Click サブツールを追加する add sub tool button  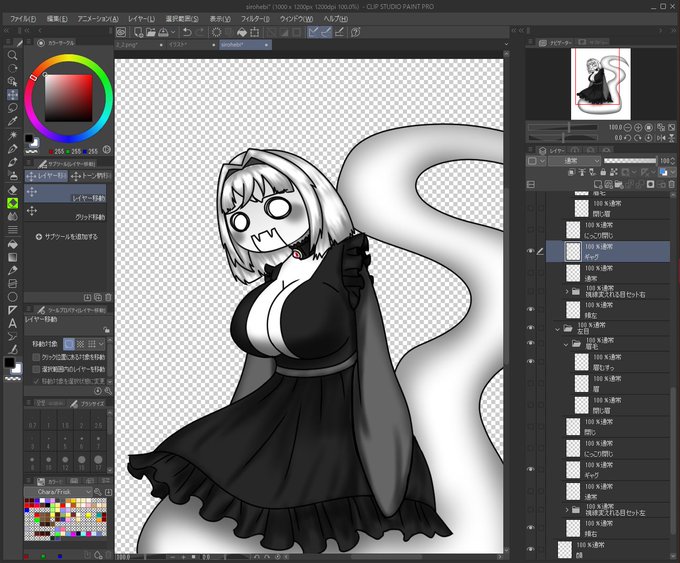67,237
